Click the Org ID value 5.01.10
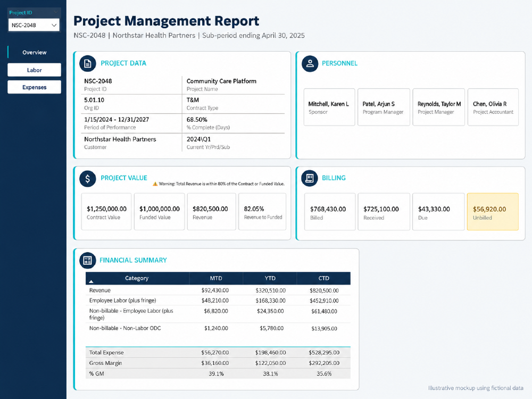532x399 pixels. pos(94,100)
